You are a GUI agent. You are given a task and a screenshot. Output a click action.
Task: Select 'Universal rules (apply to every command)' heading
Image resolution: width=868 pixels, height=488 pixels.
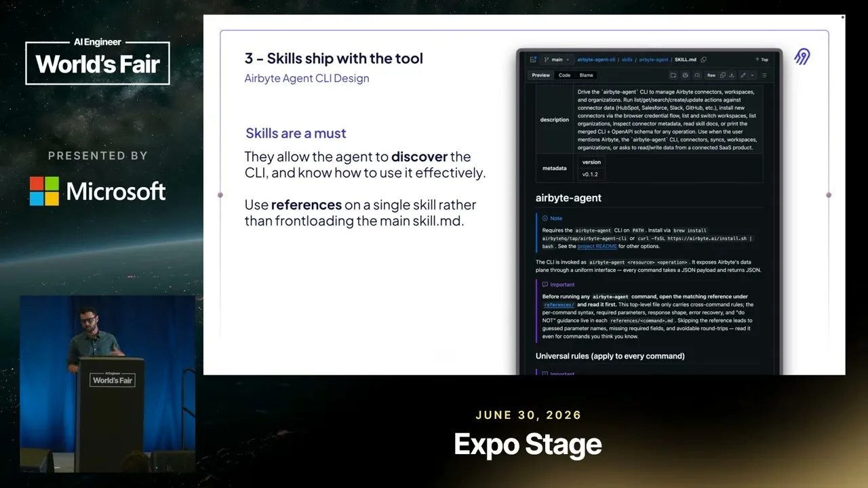(x=610, y=356)
